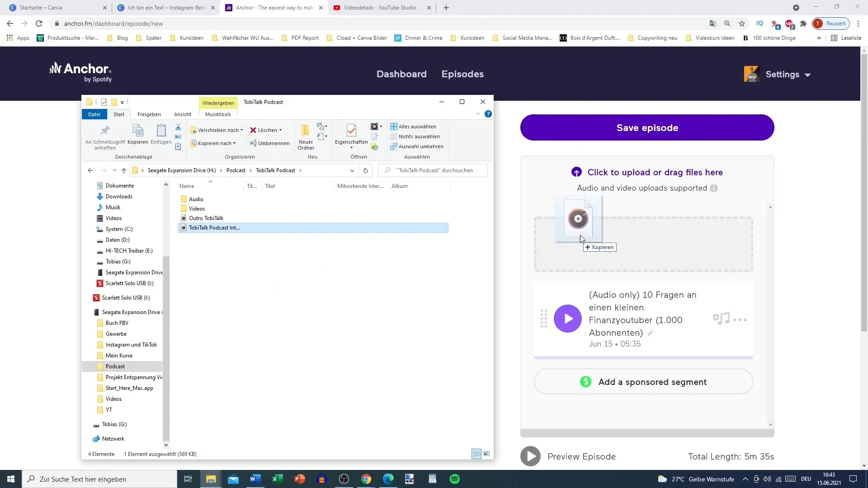This screenshot has height=488, width=868.
Task: Edit the segment title with the pencil icon
Action: (651, 333)
